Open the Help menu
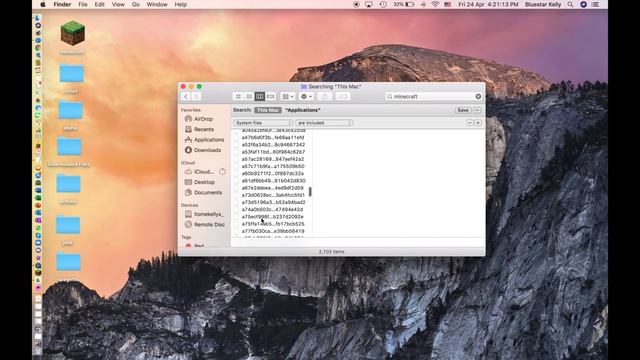The height and width of the screenshot is (360, 640). 181,4
